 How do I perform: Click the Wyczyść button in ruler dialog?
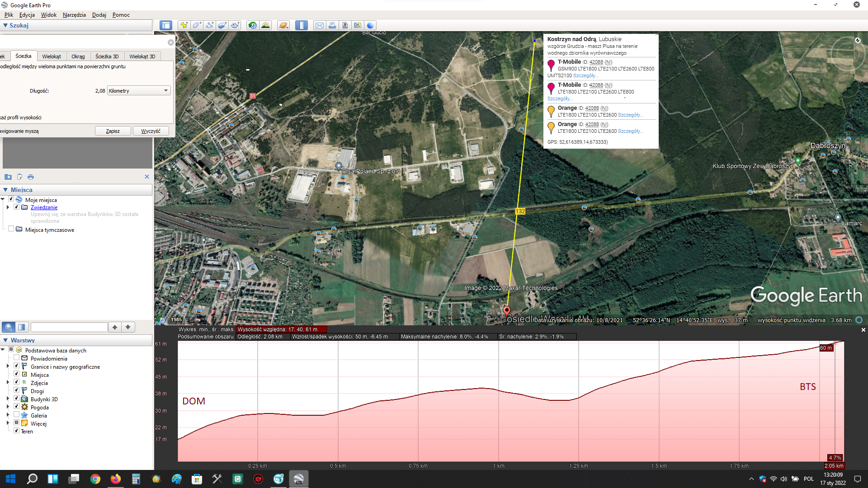pyautogui.click(x=151, y=131)
